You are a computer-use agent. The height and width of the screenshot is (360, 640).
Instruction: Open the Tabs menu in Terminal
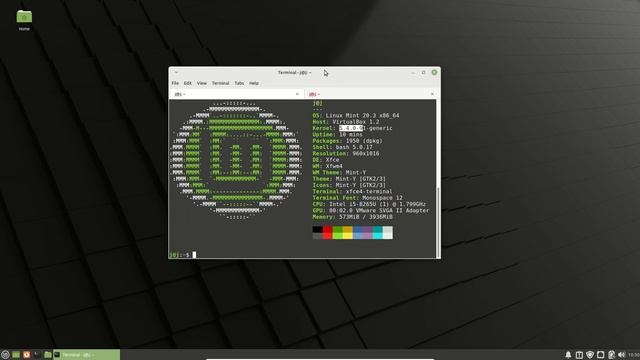point(239,83)
